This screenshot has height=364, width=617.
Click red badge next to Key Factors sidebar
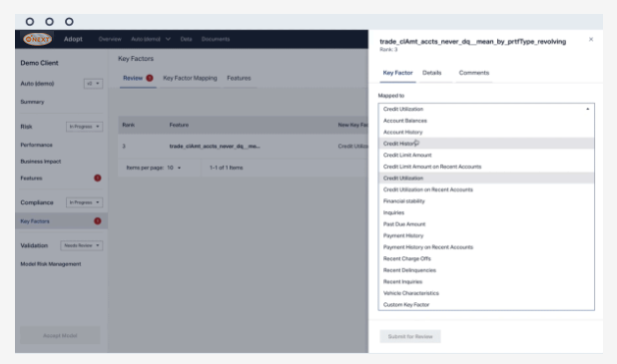tap(98, 221)
